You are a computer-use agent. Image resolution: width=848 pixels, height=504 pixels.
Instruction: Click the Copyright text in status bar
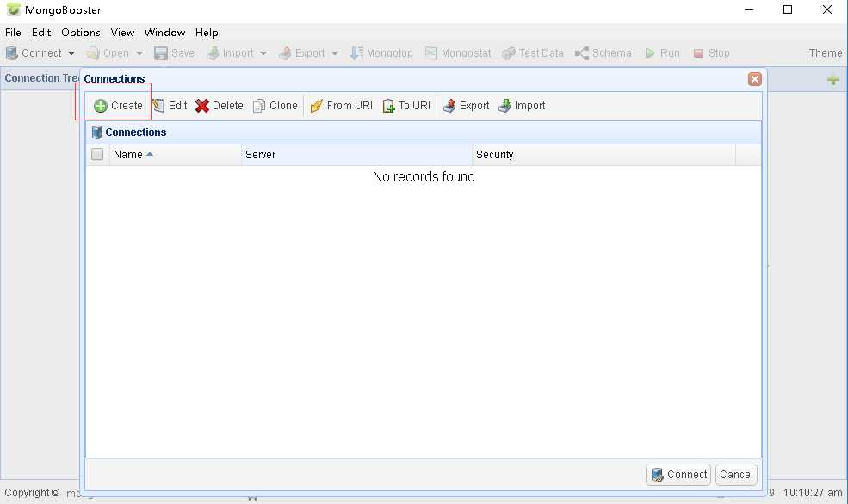[x=32, y=493]
